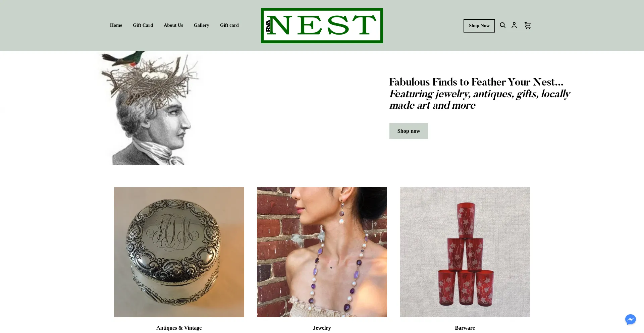Click the hero Shop now button
This screenshot has width=644, height=333.
[409, 131]
